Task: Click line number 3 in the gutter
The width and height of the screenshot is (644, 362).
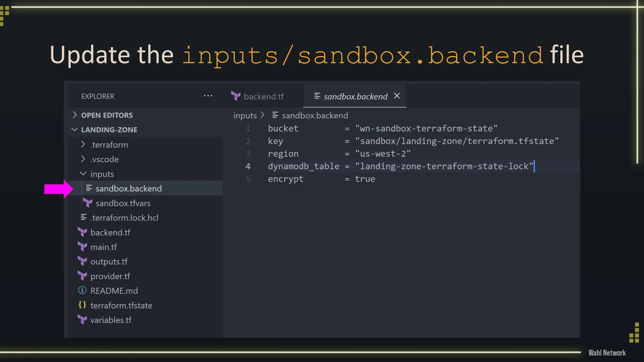Action: coord(248,154)
